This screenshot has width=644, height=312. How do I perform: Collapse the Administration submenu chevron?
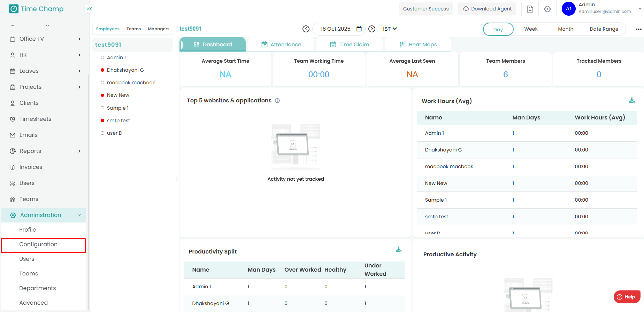79,215
